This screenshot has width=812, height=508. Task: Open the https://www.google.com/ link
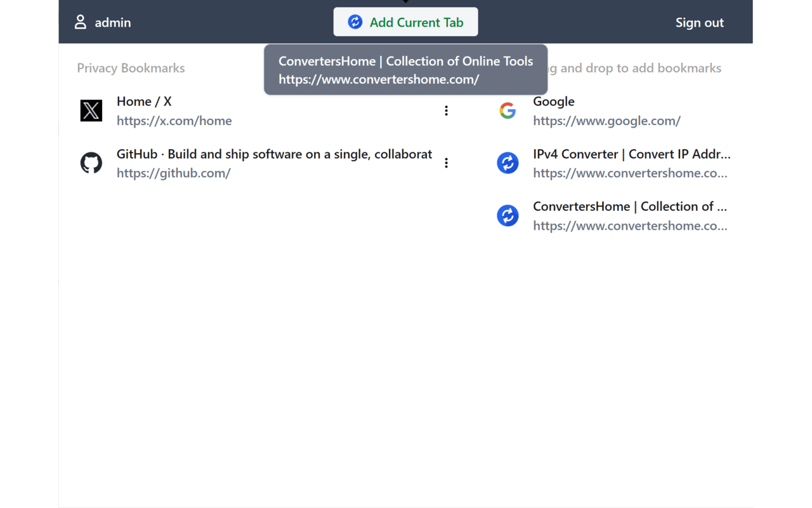[x=606, y=120]
